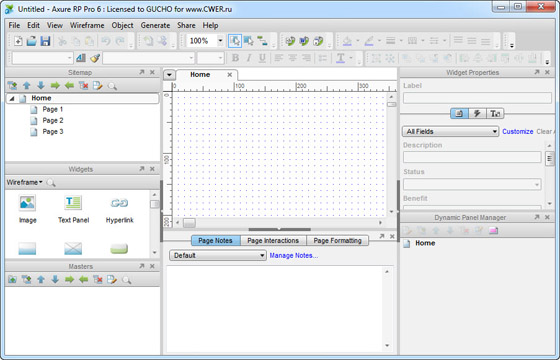The image size is (560, 360).
Task: Click Move Down arrow in Masters toolbar
Action: 55,279
